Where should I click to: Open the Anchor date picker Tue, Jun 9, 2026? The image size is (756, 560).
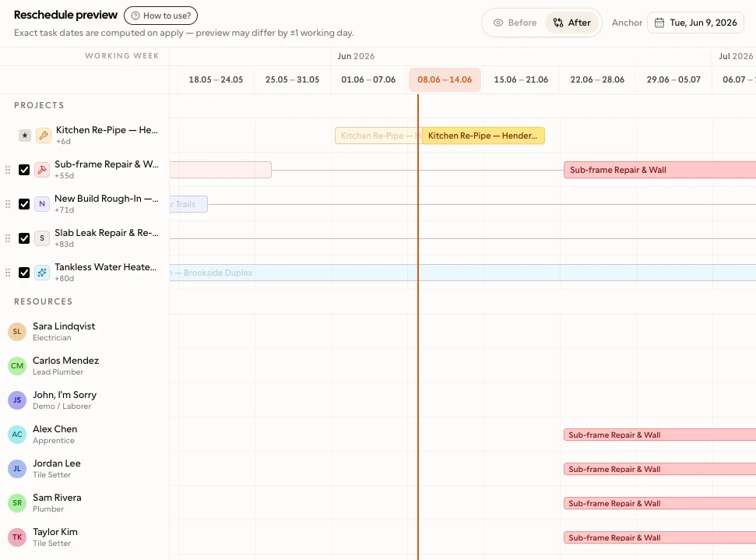click(695, 23)
